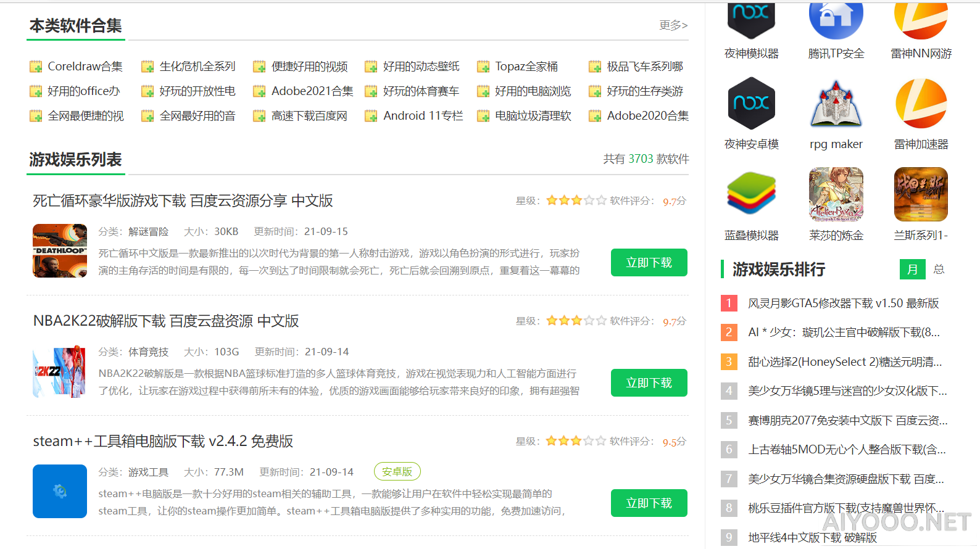Click the rank 1 badge in 游戏娱乐排行
This screenshot has height=549, width=980.
pos(729,303)
